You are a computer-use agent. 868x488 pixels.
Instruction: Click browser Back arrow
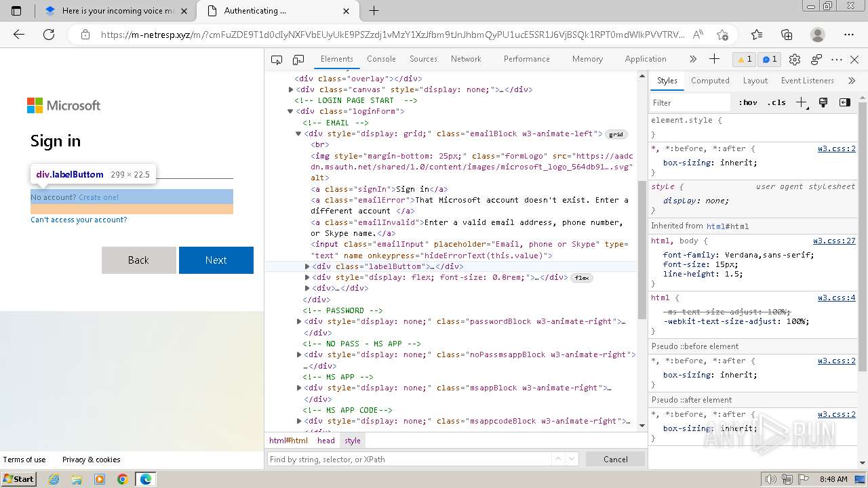click(x=19, y=35)
